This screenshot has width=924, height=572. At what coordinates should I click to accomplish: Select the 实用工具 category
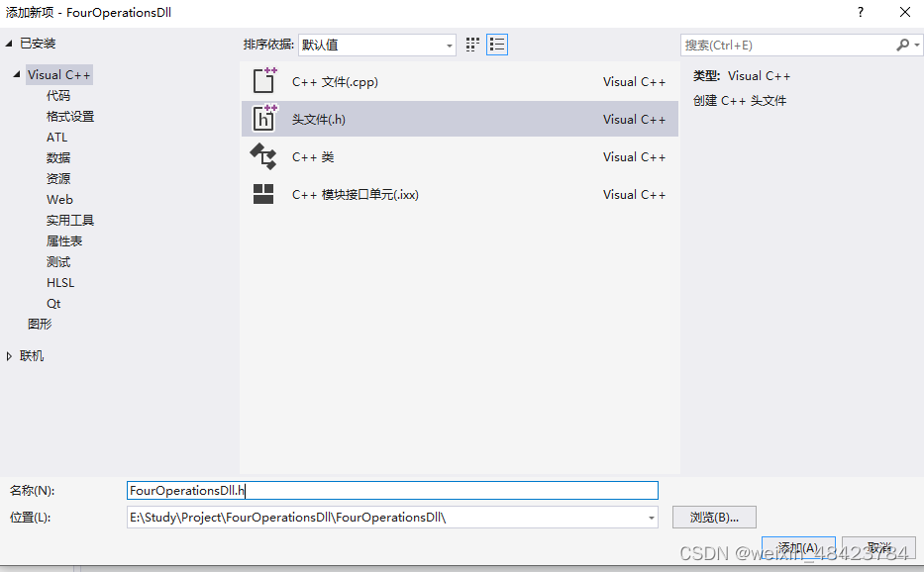click(70, 221)
